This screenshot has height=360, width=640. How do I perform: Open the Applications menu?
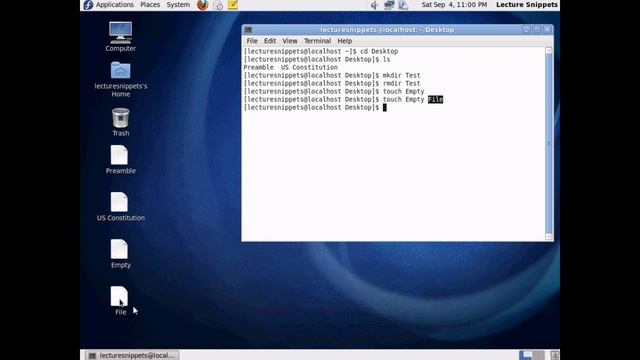pos(114,5)
